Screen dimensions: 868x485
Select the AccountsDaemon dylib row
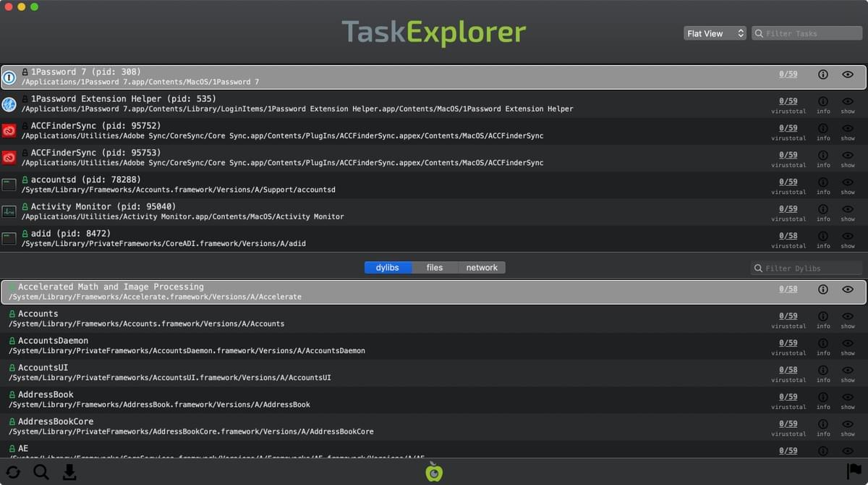(434, 345)
